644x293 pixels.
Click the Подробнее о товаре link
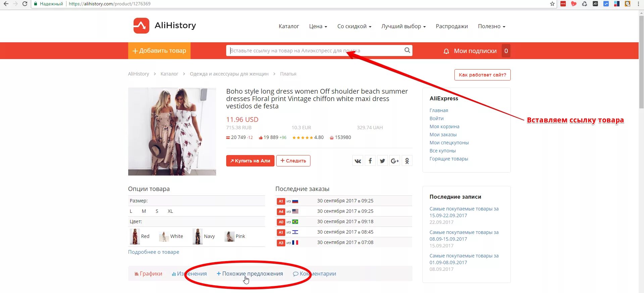pos(154,252)
